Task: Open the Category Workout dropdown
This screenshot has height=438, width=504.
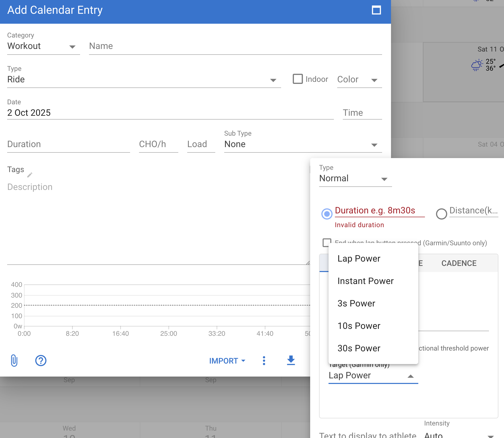Action: pos(43,46)
